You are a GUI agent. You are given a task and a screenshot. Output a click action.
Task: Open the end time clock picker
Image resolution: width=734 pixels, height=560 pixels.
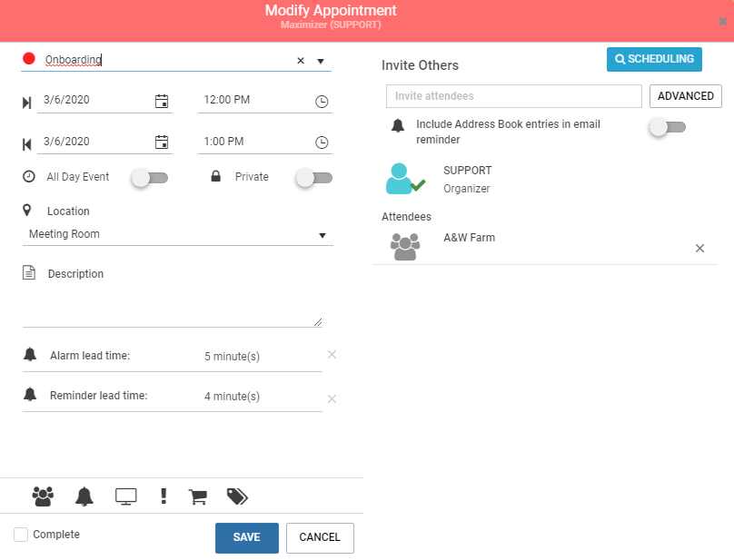[x=322, y=142]
